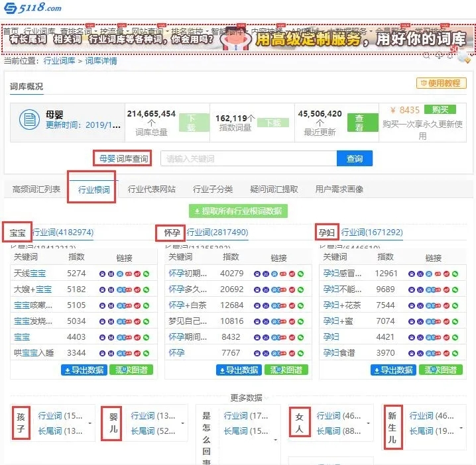The height and width of the screenshot is (465, 476).
Task: Click Weibo icon in 怀孕初期 row
Action: point(292,274)
